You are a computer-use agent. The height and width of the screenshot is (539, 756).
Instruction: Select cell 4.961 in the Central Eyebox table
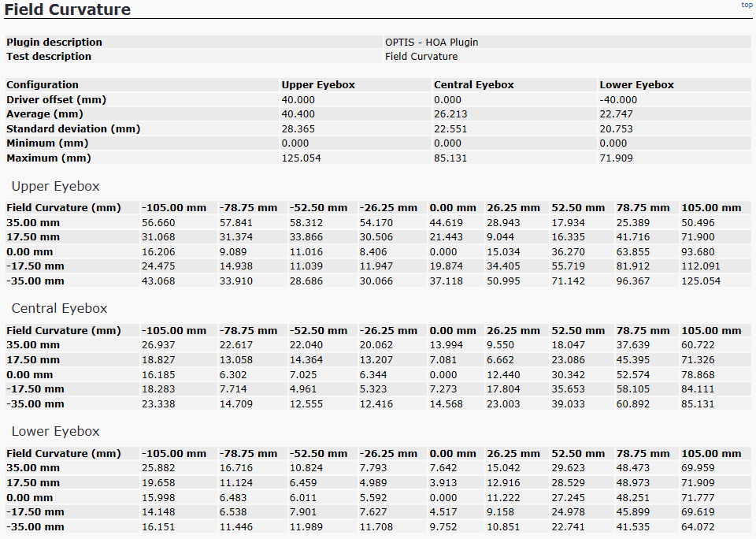point(303,389)
